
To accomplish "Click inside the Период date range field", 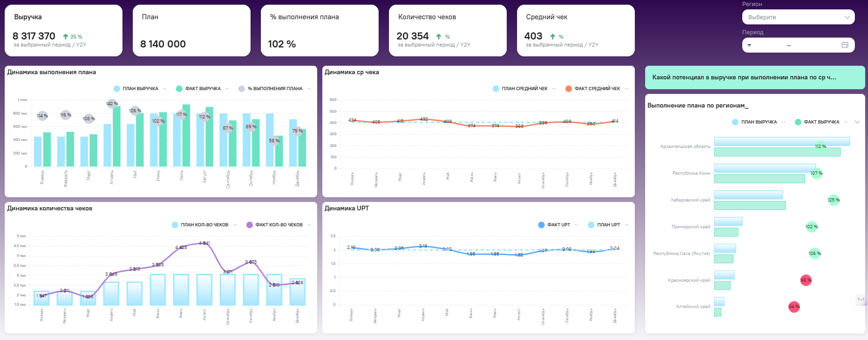I will tap(798, 45).
